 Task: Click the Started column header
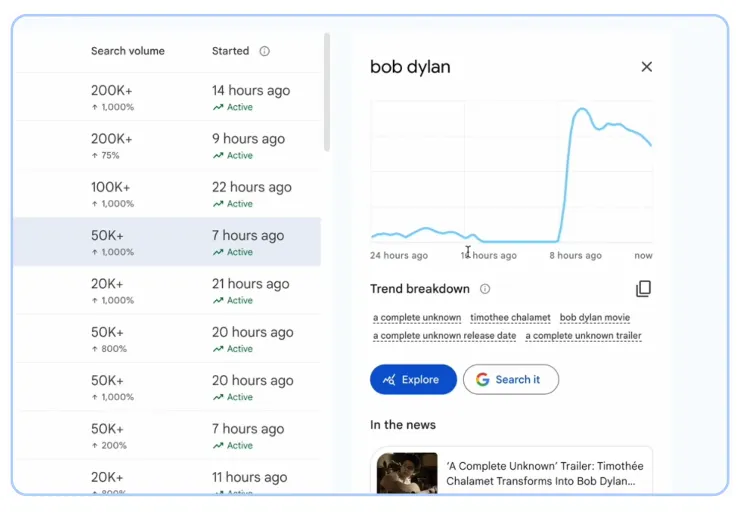tap(230, 51)
